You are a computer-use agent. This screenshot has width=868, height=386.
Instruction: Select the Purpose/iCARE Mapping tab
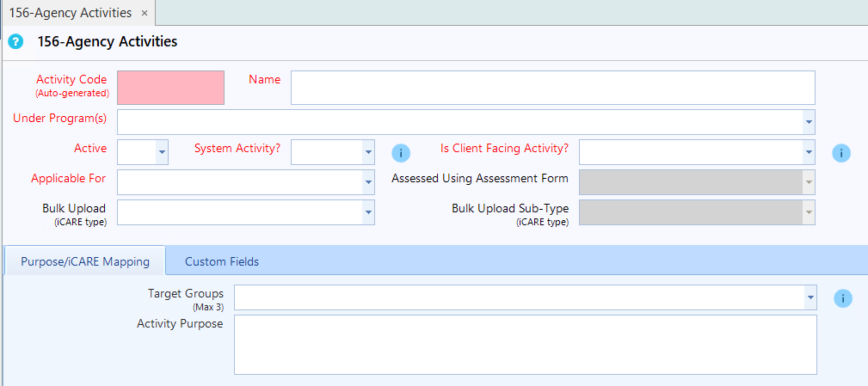pyautogui.click(x=85, y=261)
